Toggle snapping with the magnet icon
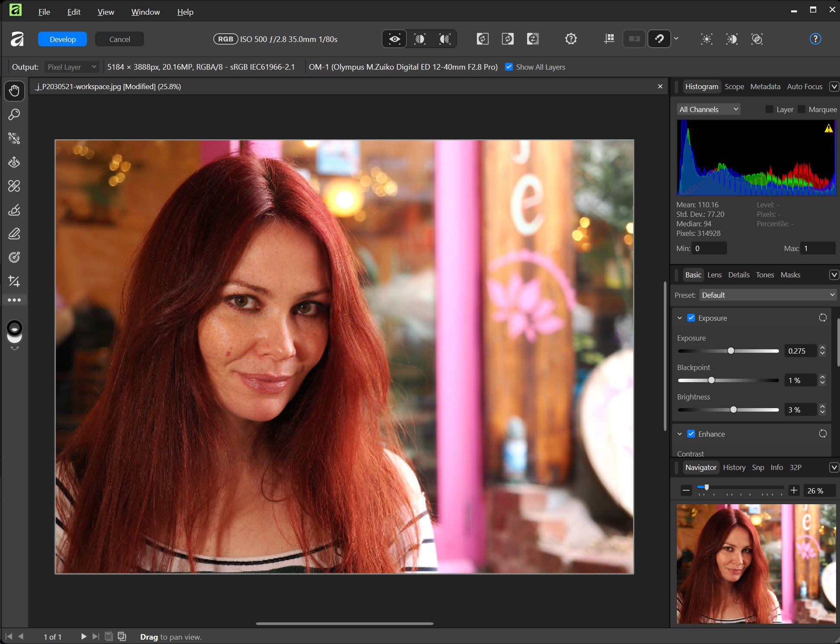 point(659,39)
